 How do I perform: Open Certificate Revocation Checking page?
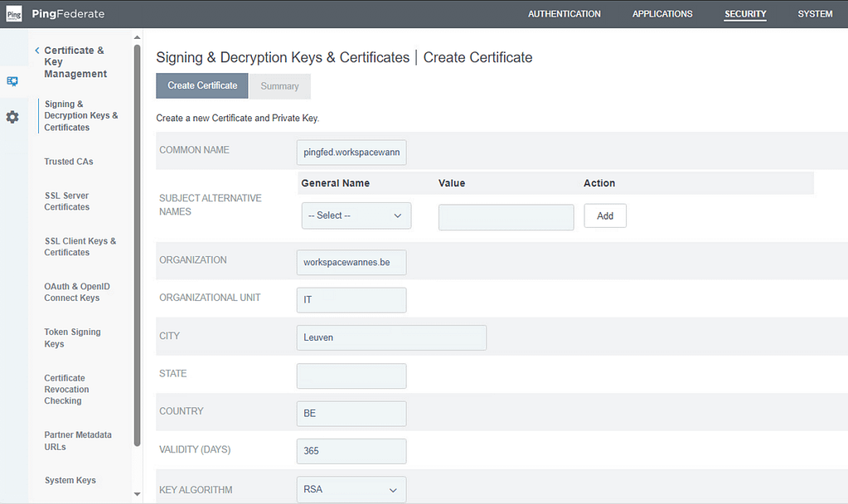click(x=66, y=390)
